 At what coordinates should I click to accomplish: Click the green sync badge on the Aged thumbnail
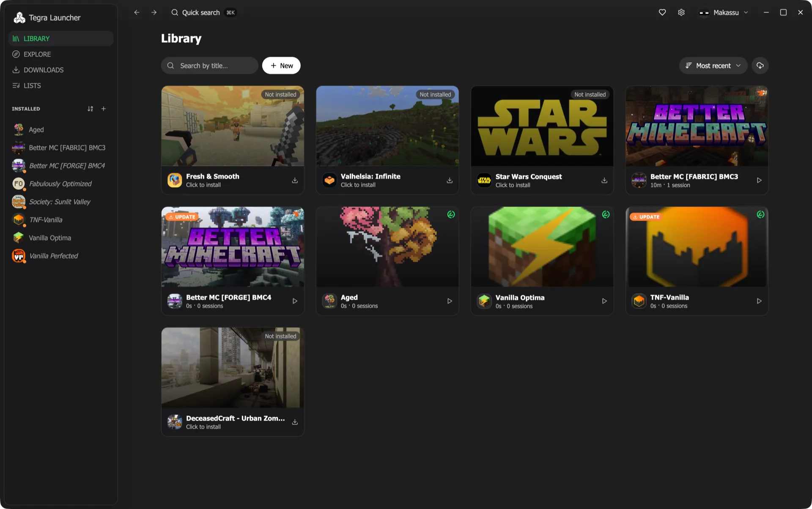(x=451, y=215)
